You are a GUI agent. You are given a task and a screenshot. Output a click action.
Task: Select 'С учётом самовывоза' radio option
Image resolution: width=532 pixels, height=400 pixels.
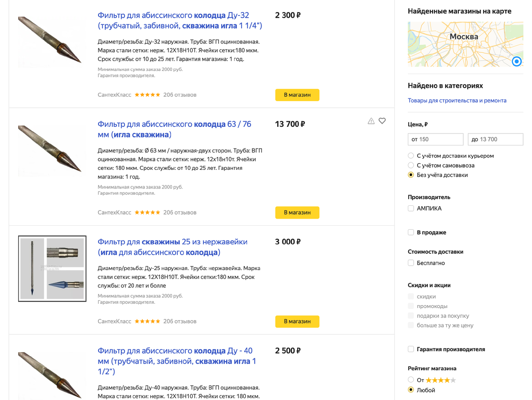pos(411,165)
